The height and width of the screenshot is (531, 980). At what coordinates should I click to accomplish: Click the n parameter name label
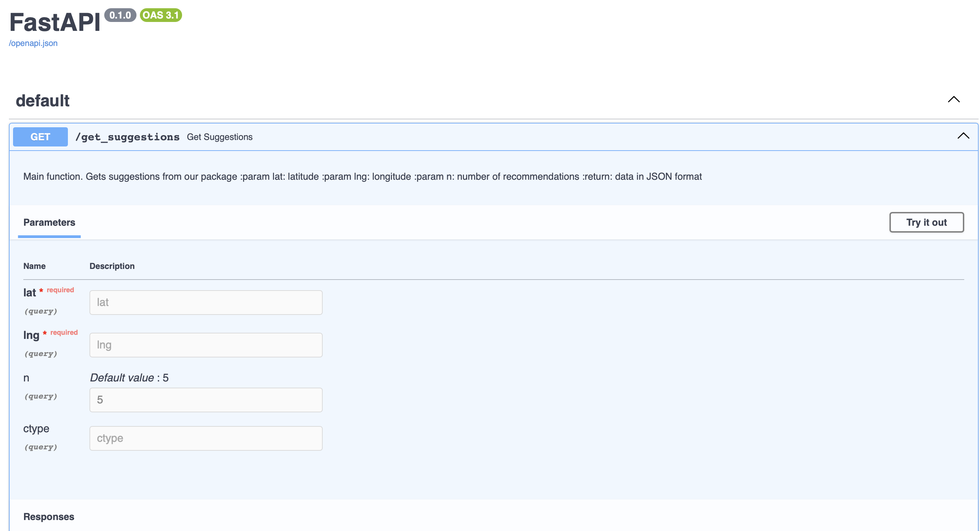(26, 378)
